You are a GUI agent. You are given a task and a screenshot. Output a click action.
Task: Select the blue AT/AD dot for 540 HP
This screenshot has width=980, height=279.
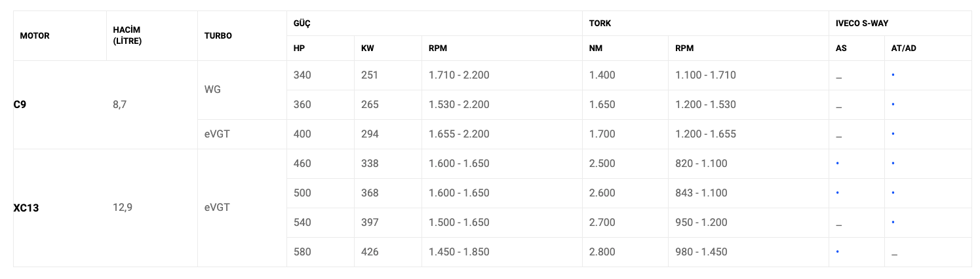click(893, 222)
